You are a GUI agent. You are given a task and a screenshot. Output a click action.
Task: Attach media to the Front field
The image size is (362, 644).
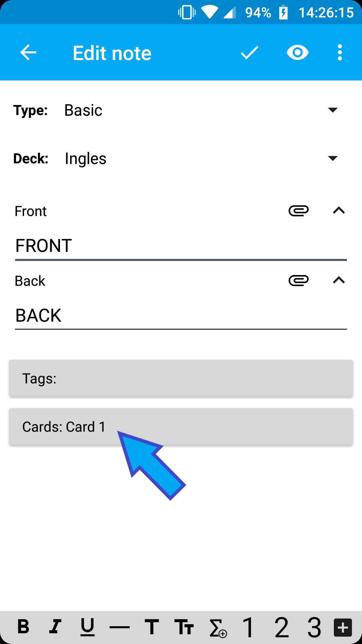(x=299, y=211)
